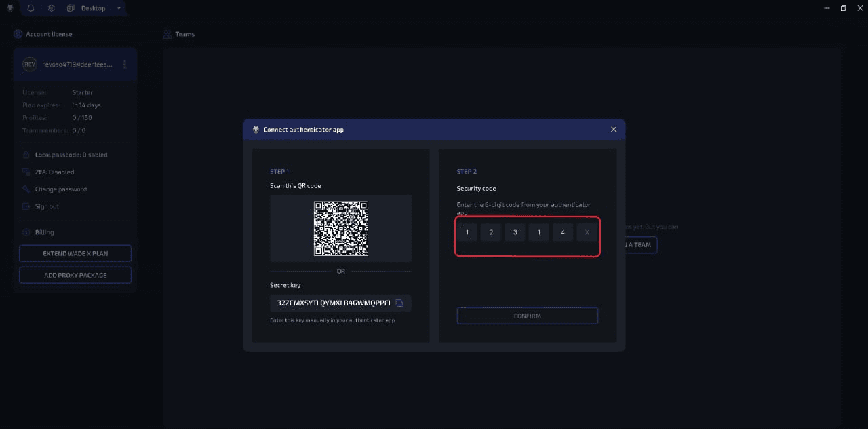Click the License value Starter
The width and height of the screenshot is (868, 429).
[x=83, y=92]
